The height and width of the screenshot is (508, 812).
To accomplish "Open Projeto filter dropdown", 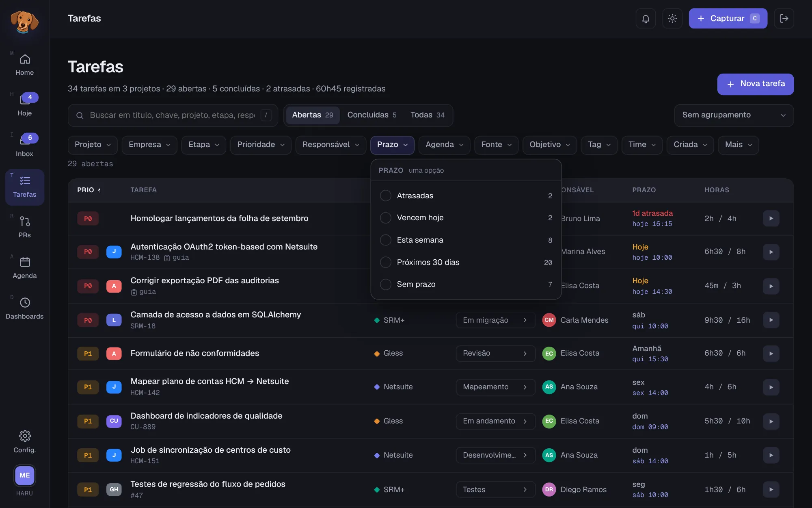I will [93, 145].
